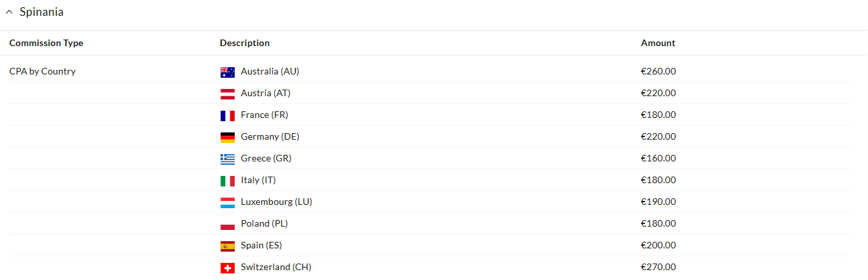868x280 pixels.
Task: Click the €260.00 Australia amount
Action: pyautogui.click(x=658, y=71)
